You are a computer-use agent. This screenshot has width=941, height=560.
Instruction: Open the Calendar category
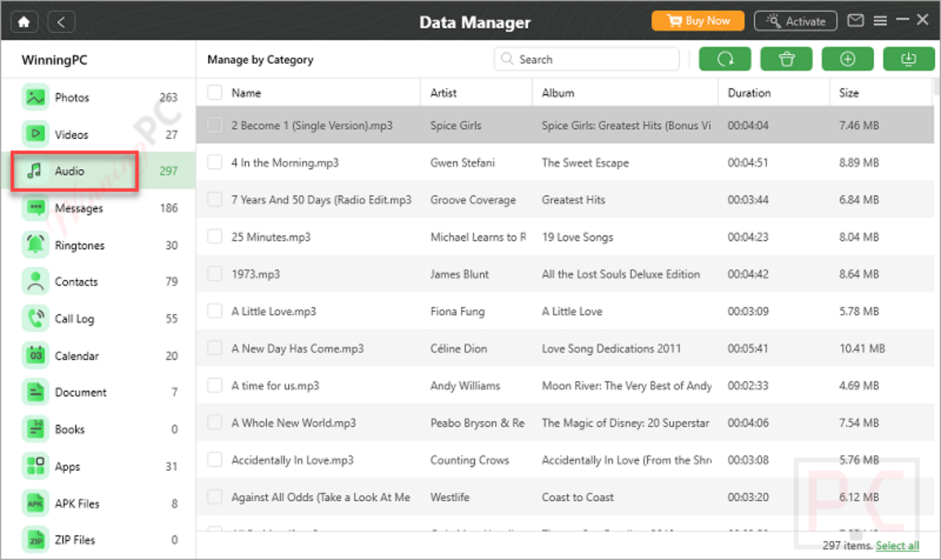pos(98,356)
